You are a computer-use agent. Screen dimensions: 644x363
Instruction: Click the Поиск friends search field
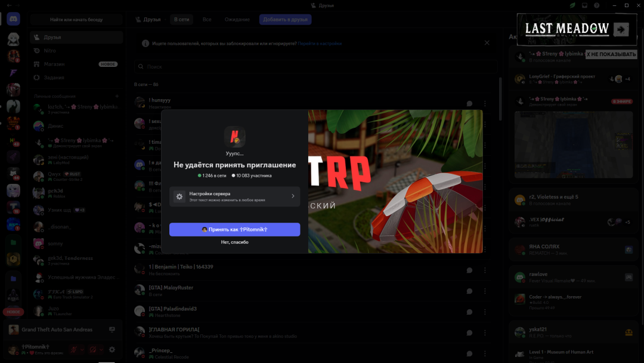315,67
